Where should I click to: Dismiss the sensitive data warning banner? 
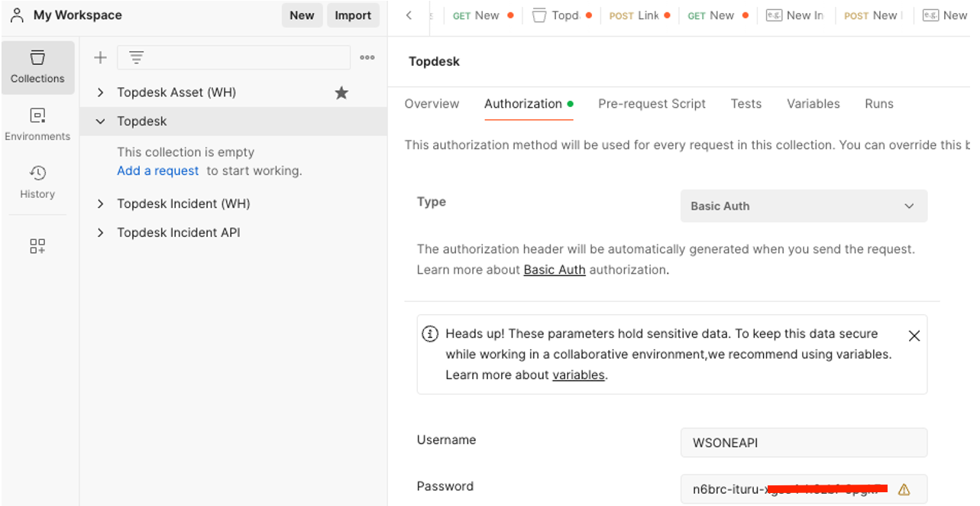(x=914, y=335)
